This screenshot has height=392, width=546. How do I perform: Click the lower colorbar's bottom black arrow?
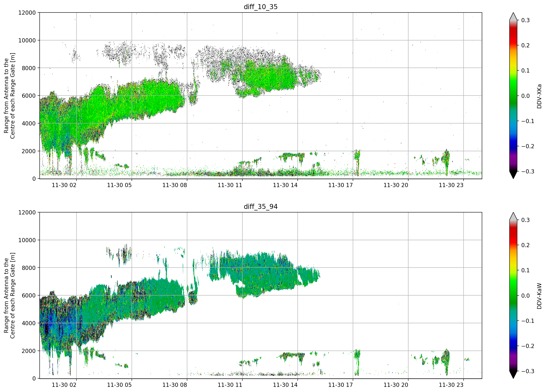[x=513, y=375]
